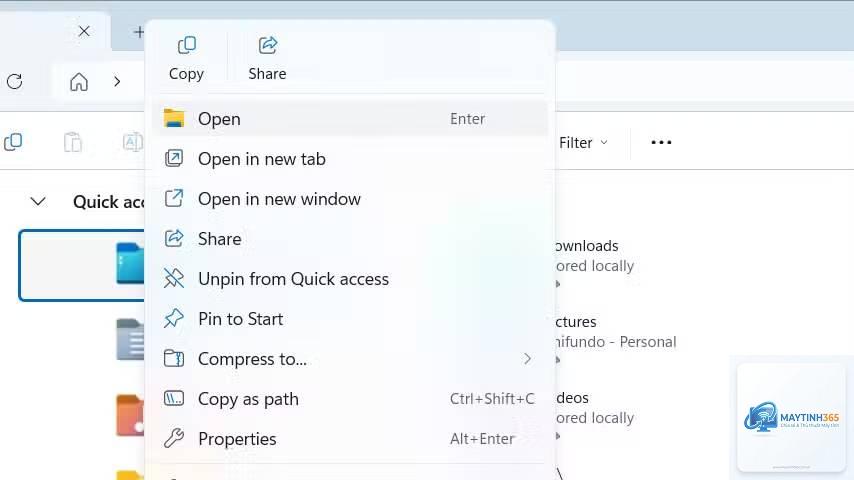Open the Filter dropdown
This screenshot has height=480, width=854.
click(583, 143)
